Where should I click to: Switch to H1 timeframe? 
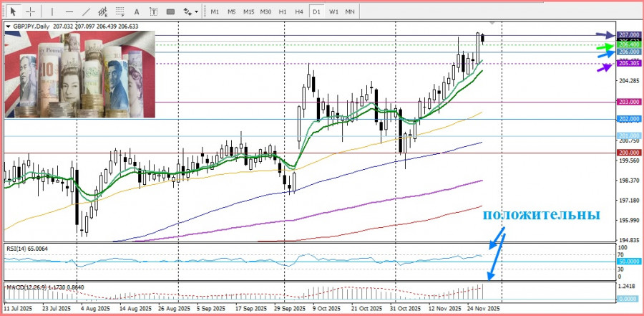click(283, 11)
